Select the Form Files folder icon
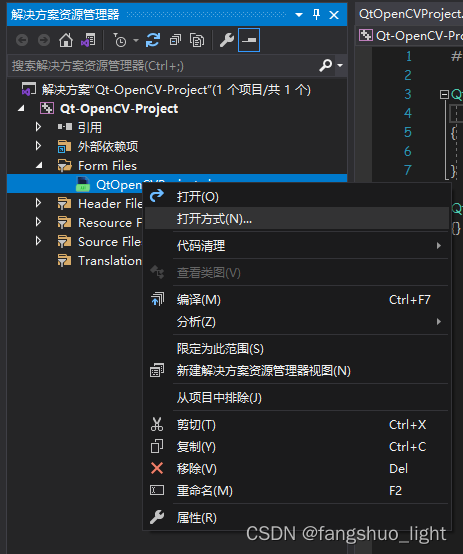Screen dimensions: 463x554 pyautogui.click(x=65, y=165)
